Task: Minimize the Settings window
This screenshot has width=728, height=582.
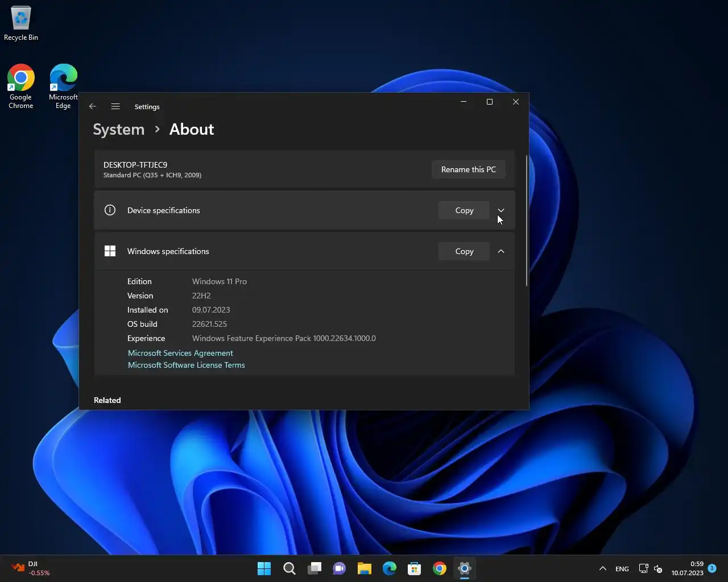Action: 464,102
